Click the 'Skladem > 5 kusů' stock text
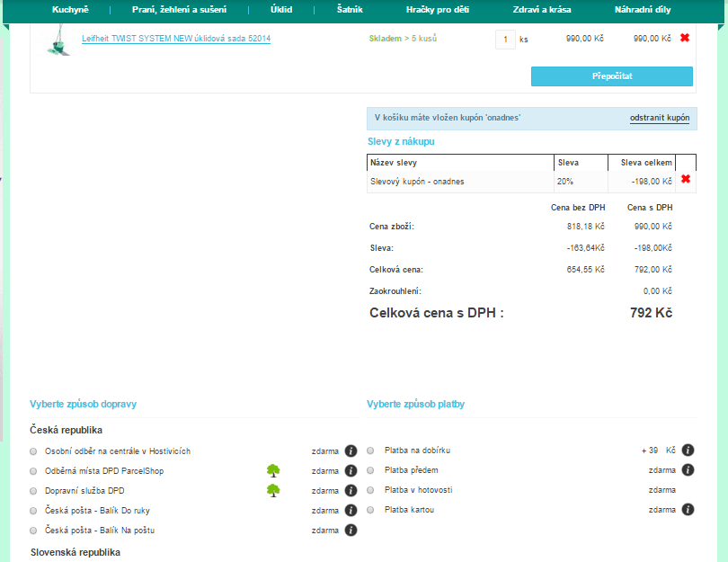Screen dimensions: 728x562 pos(403,39)
